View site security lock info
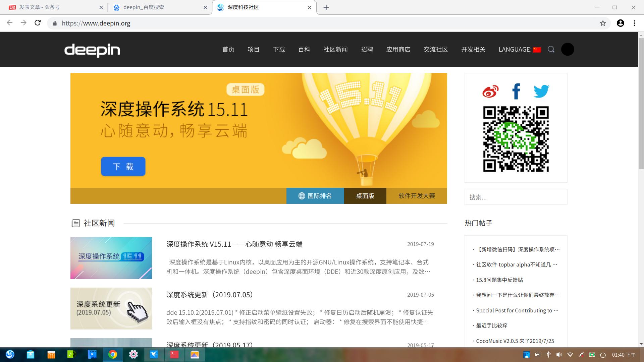This screenshot has width=644, height=362. 54,23
